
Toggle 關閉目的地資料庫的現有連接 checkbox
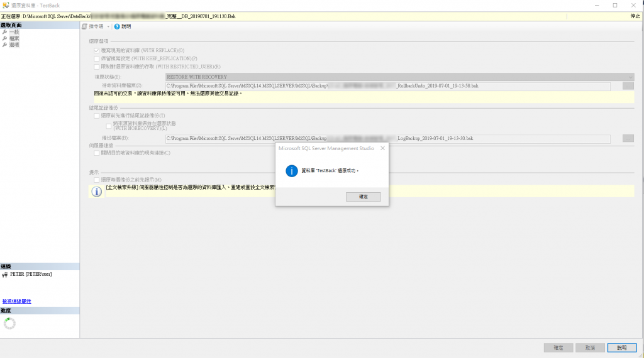tap(96, 153)
